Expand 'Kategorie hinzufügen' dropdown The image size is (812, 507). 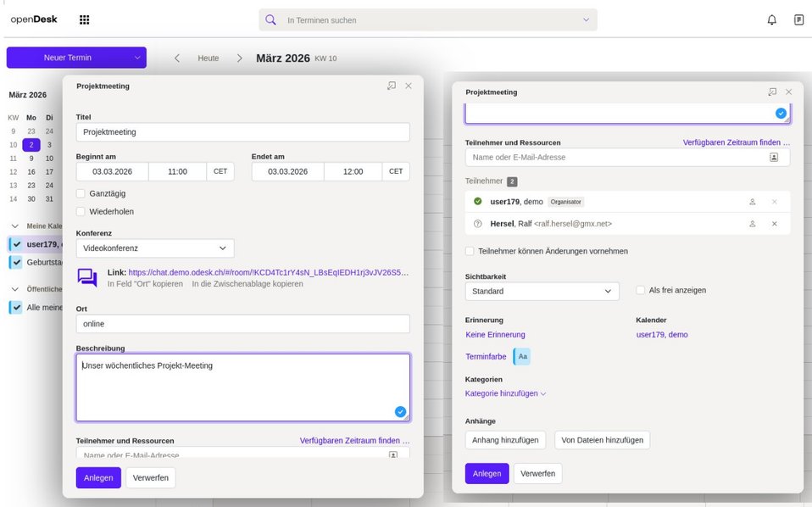pos(506,393)
